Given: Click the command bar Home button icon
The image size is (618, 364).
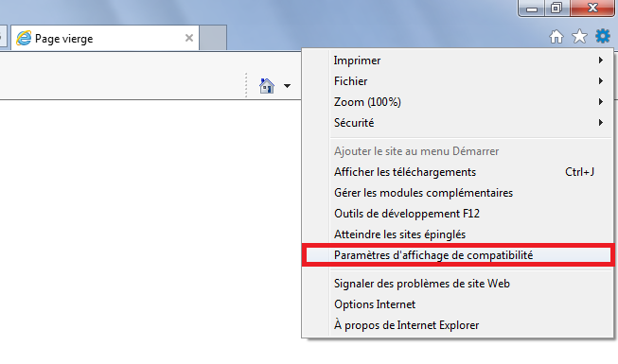Looking at the screenshot, I should pyautogui.click(x=267, y=85).
